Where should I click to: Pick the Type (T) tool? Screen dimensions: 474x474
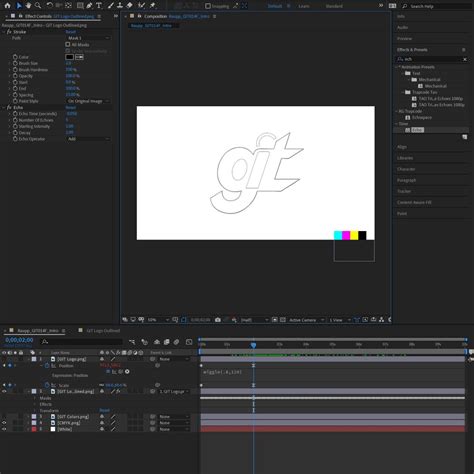(x=99, y=5)
